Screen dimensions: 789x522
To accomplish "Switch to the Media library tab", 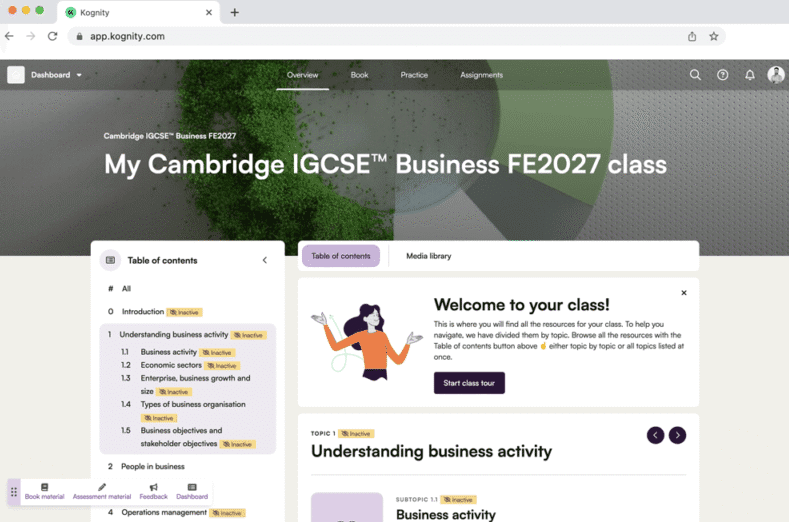I will tap(429, 256).
